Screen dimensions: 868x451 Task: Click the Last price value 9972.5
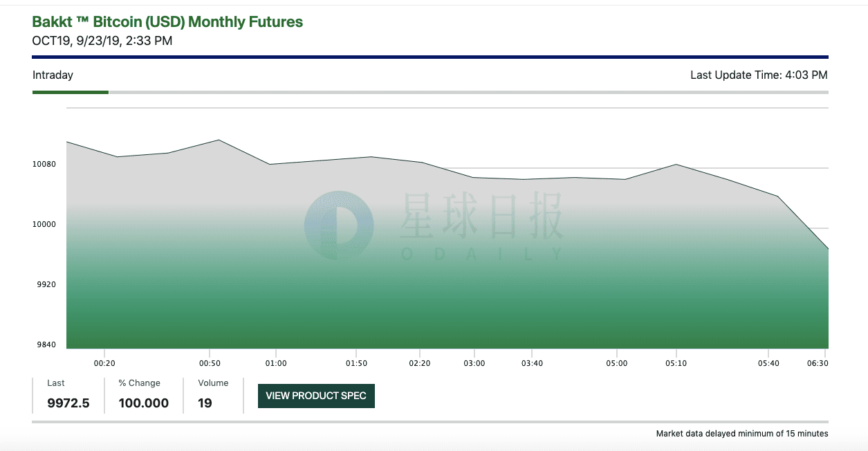68,403
